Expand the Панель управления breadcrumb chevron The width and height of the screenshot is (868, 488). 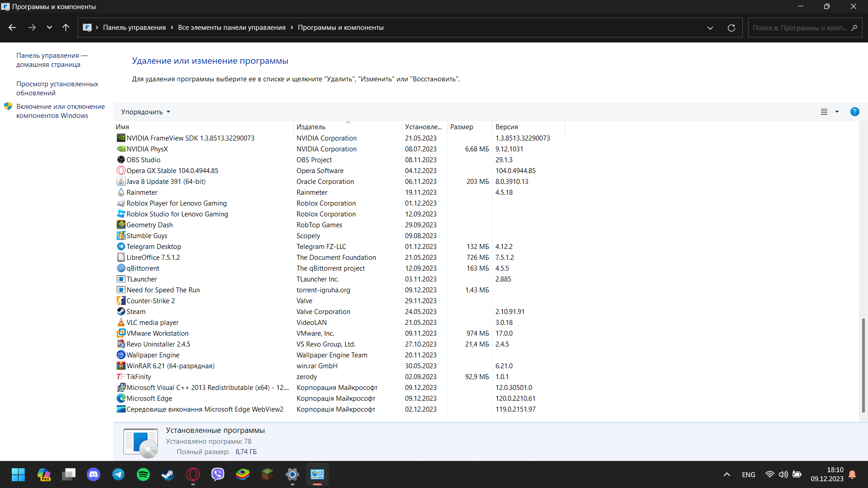click(172, 28)
